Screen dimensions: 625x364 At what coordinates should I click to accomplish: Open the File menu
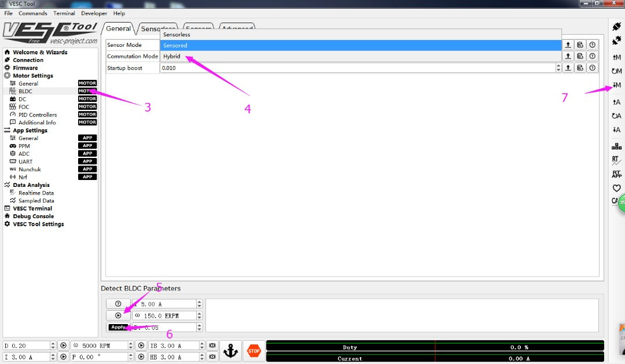tap(8, 13)
